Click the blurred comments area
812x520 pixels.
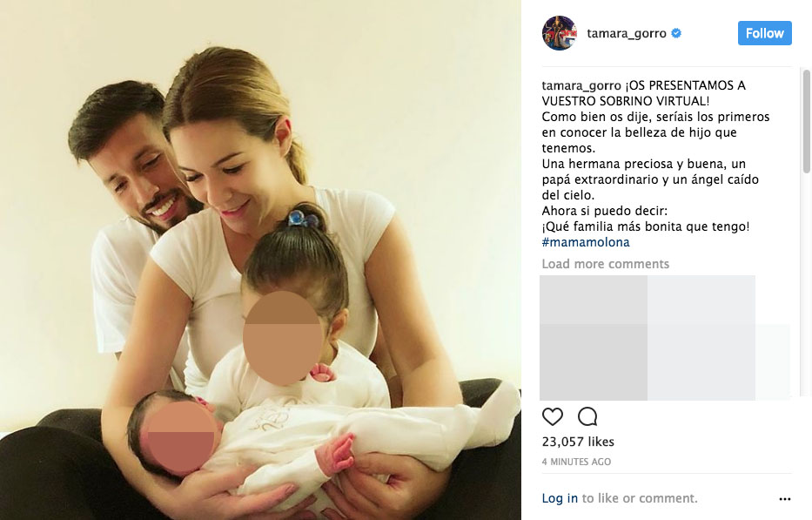click(x=664, y=337)
